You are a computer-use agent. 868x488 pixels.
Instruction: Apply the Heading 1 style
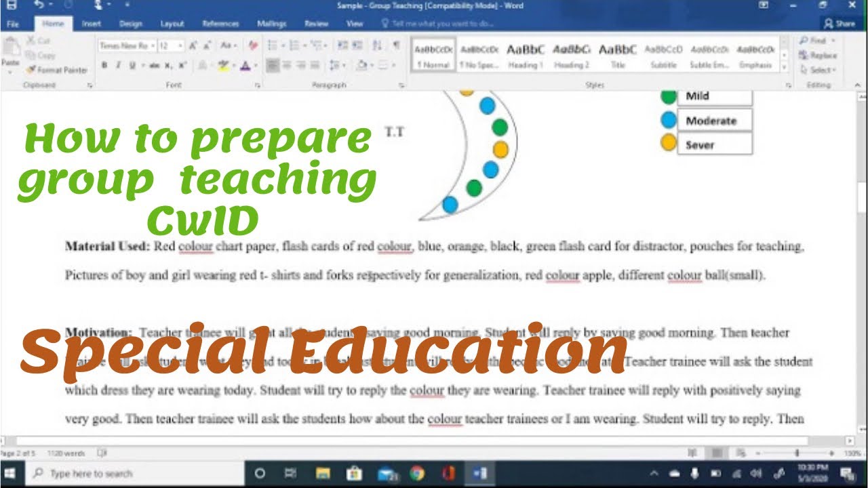pyautogui.click(x=526, y=55)
